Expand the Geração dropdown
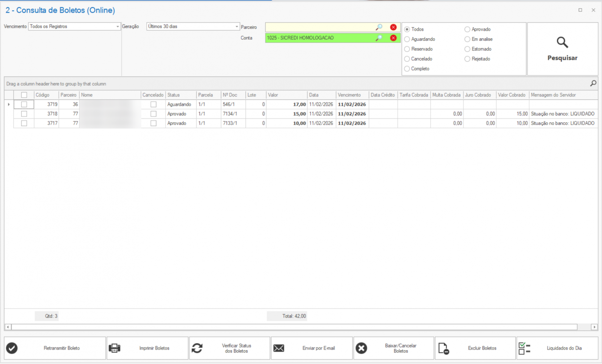 coord(236,26)
